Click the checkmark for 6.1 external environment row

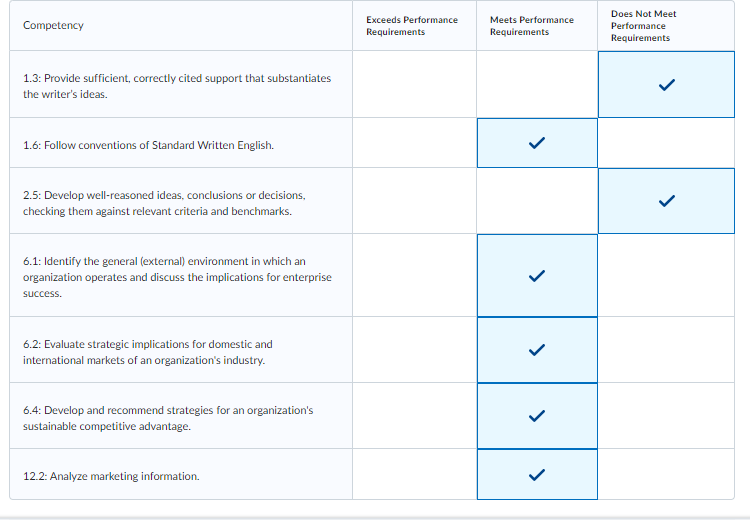(537, 276)
